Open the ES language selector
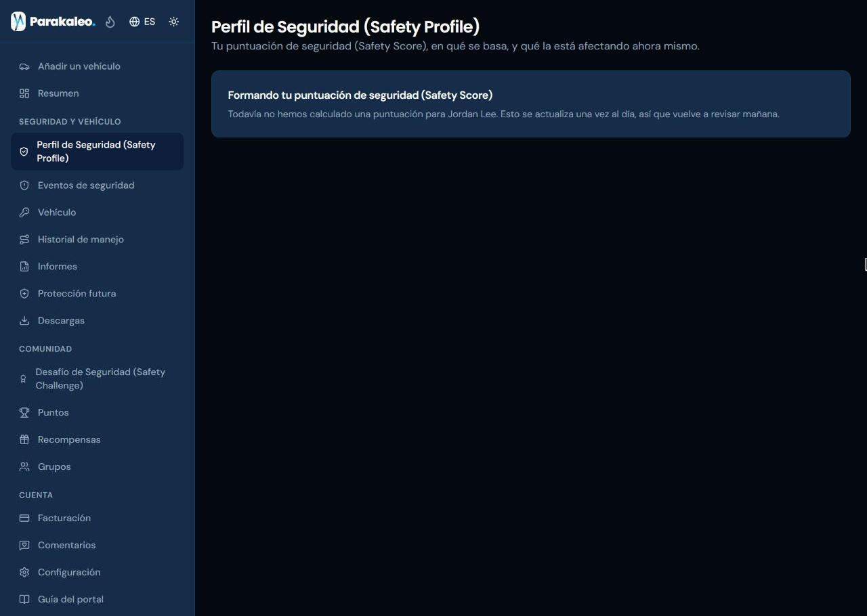The width and height of the screenshot is (867, 616). [x=142, y=22]
